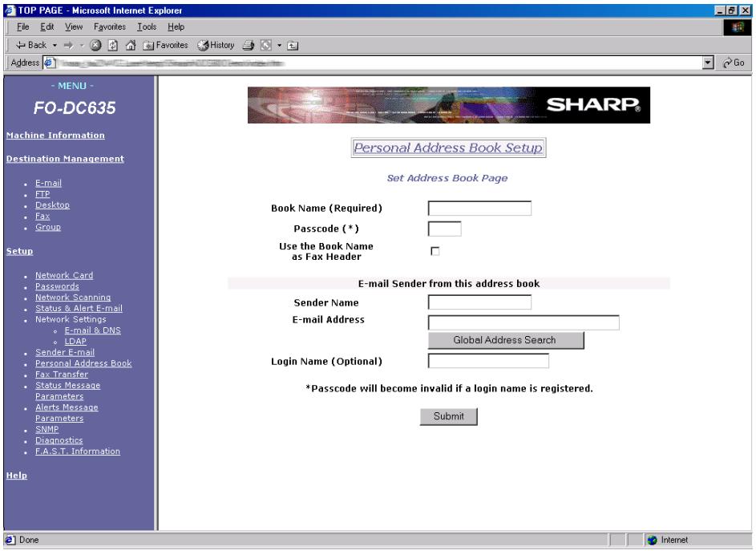Image resolution: width=756 pixels, height=551 pixels.
Task: Open the History toolbar button
Action: click(216, 46)
